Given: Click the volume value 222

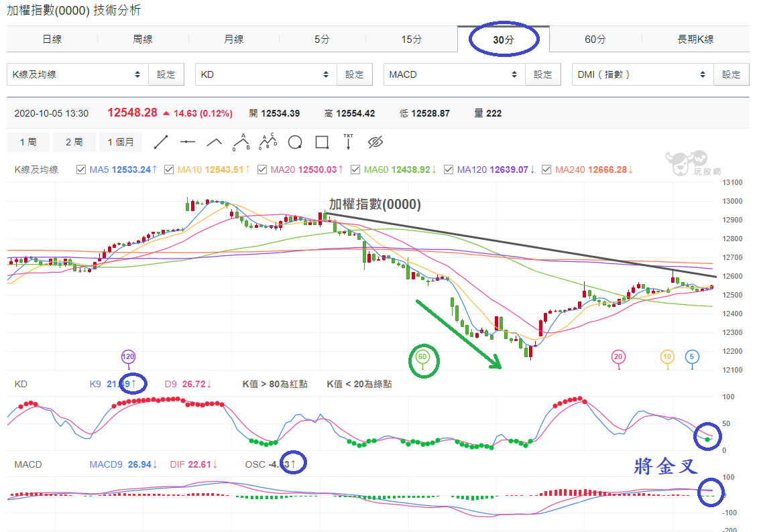Looking at the screenshot, I should pyautogui.click(x=494, y=113).
